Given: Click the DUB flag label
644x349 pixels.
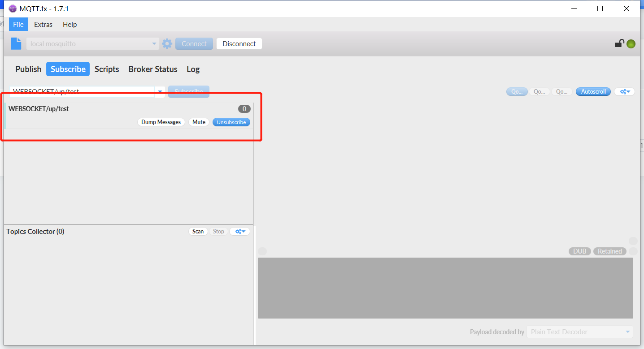Looking at the screenshot, I should [x=580, y=251].
